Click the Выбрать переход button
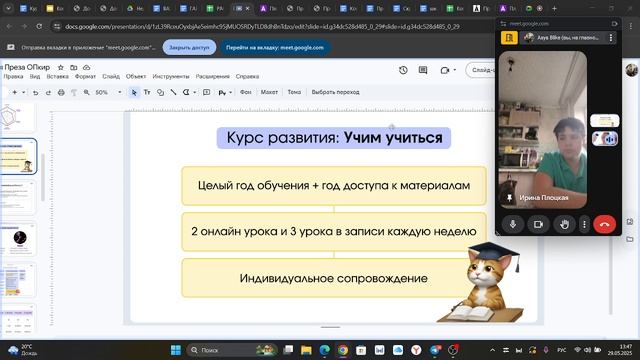 click(336, 92)
